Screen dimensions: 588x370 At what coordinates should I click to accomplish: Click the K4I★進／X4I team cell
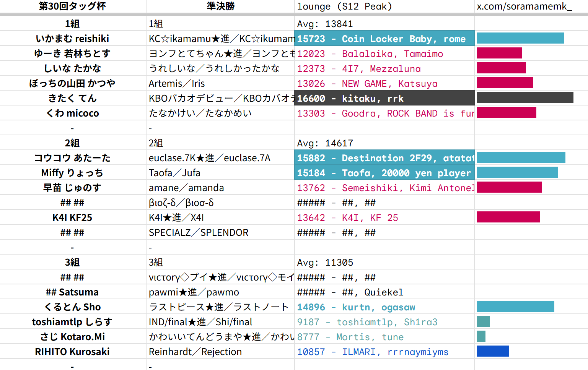(x=220, y=217)
